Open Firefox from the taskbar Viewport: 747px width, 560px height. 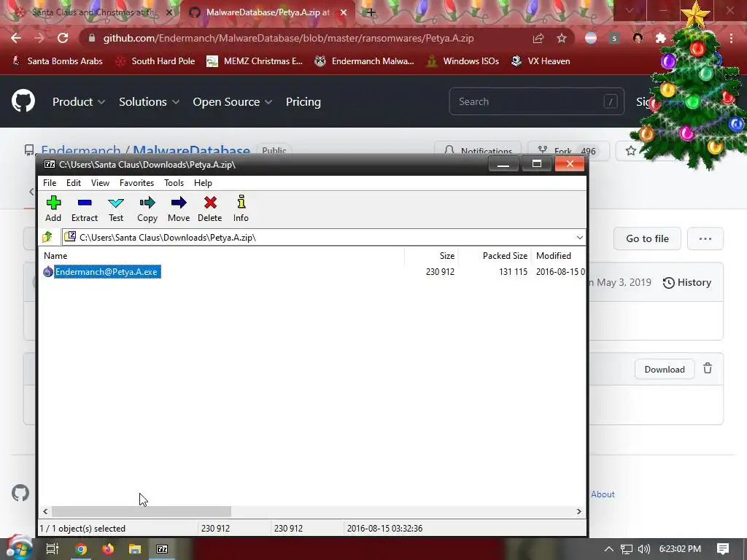pos(108,549)
